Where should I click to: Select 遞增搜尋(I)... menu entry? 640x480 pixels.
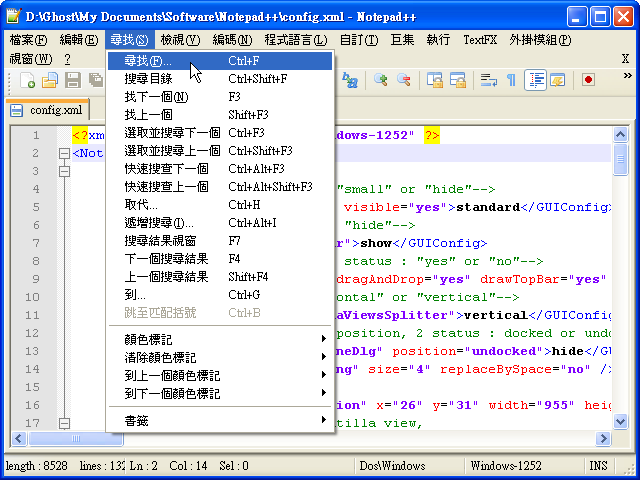pyautogui.click(x=220, y=222)
